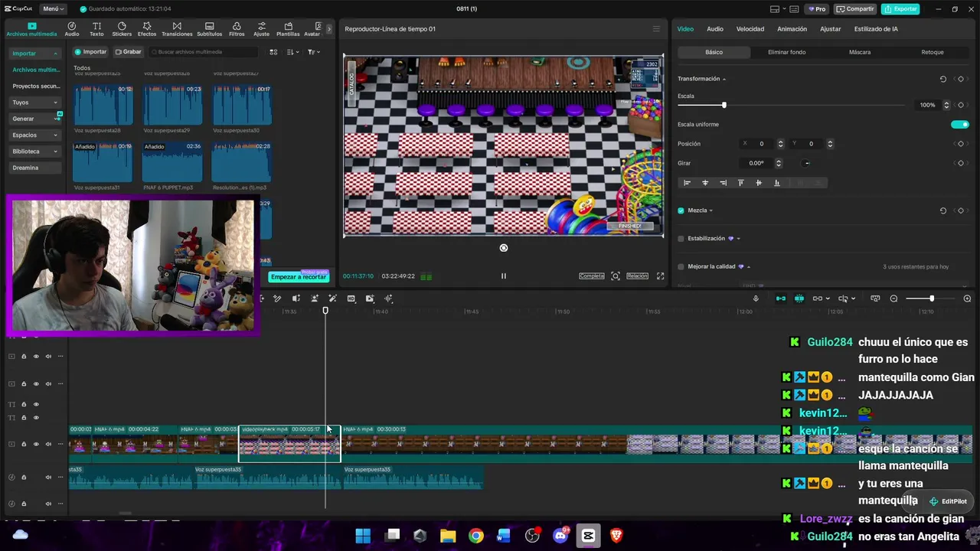The width and height of the screenshot is (980, 551).
Task: Expand the Tuyos sidebar section
Action: [55, 103]
